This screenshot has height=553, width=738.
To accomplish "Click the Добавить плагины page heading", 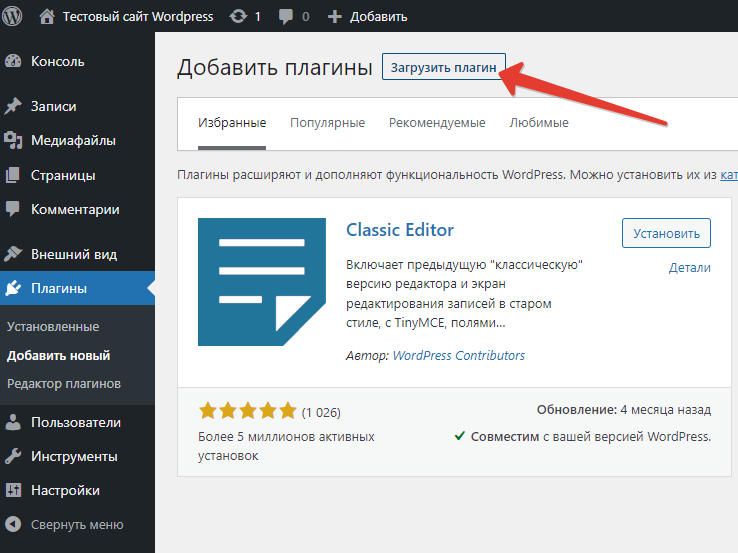I will click(274, 67).
